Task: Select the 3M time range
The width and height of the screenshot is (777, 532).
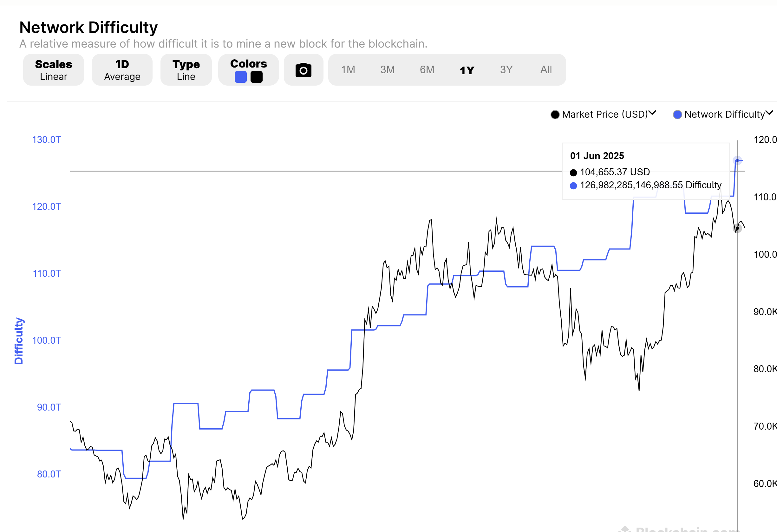Action: (387, 70)
